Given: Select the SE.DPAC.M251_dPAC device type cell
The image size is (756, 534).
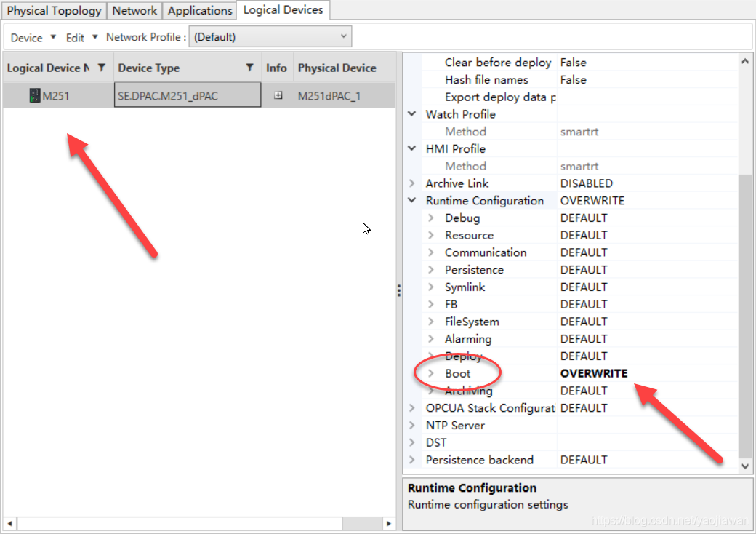Looking at the screenshot, I should pyautogui.click(x=188, y=95).
